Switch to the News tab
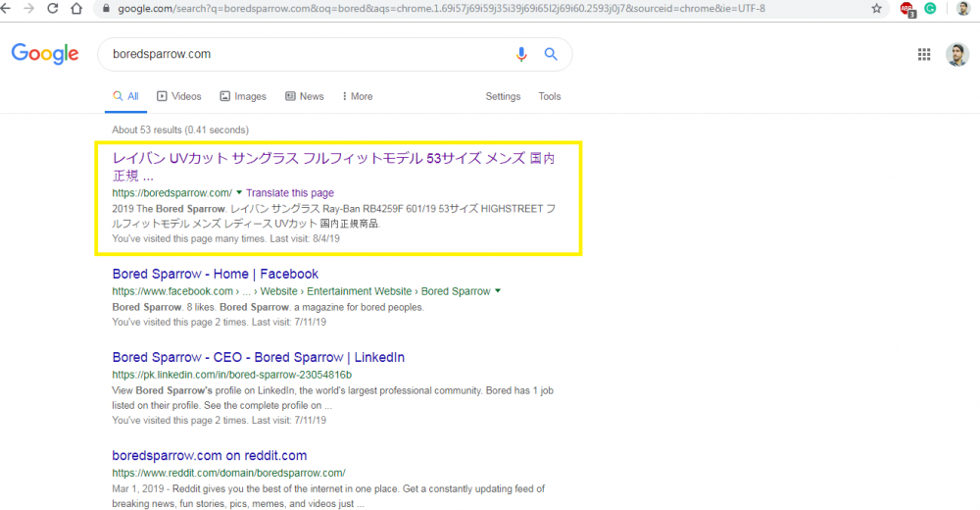 (305, 96)
